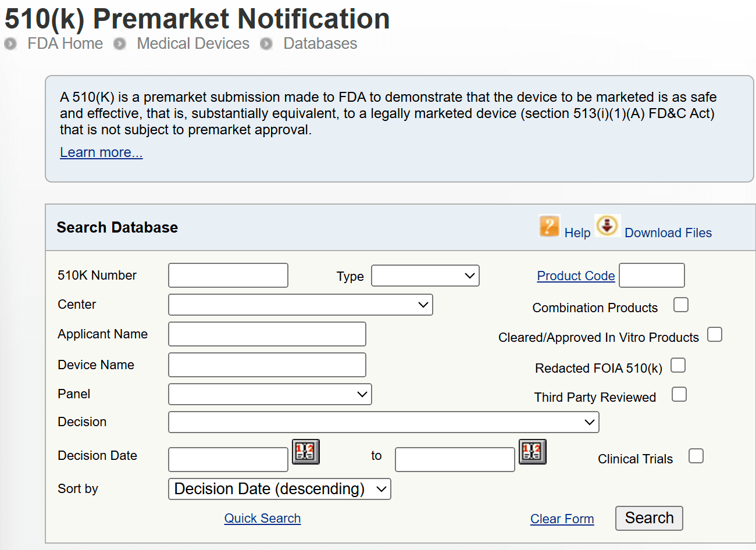Enable the Combination Products checkbox
Image resolution: width=756 pixels, height=550 pixels.
pos(680,304)
